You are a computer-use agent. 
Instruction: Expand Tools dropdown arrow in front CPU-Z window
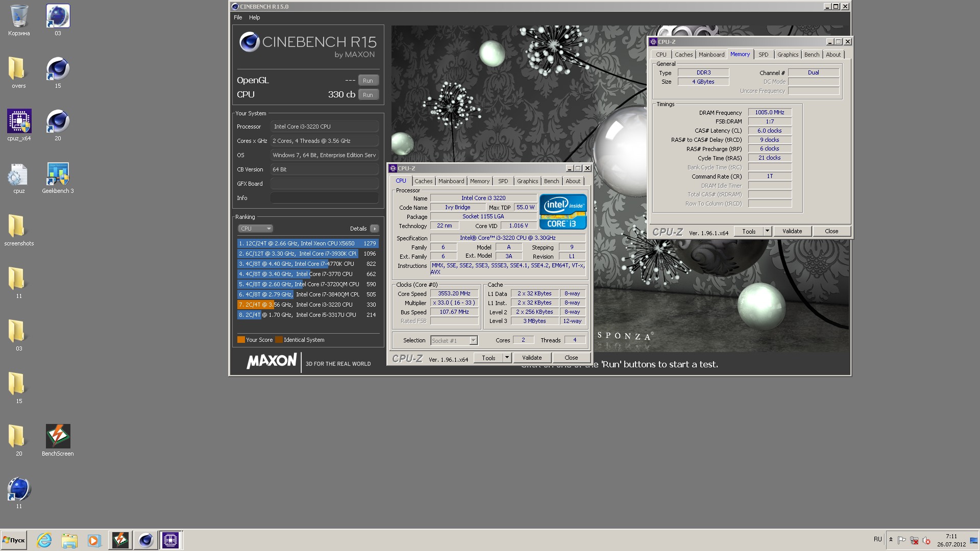(507, 358)
